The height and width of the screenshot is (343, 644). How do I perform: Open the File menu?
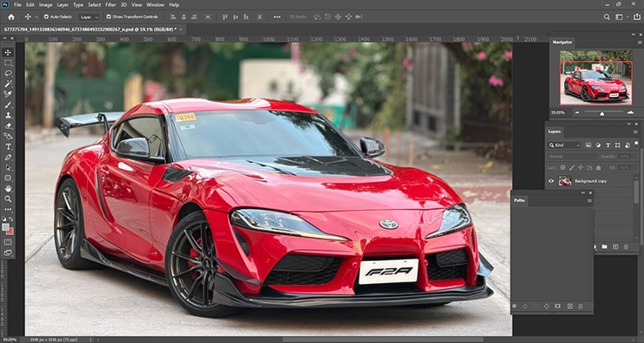pos(17,5)
